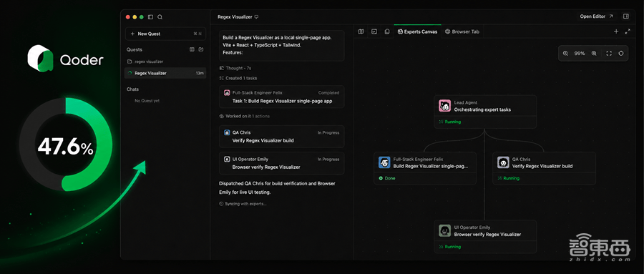Click the 13m time on Regex Visualizer row
Viewport: 644px width, 274px height.
click(x=200, y=73)
